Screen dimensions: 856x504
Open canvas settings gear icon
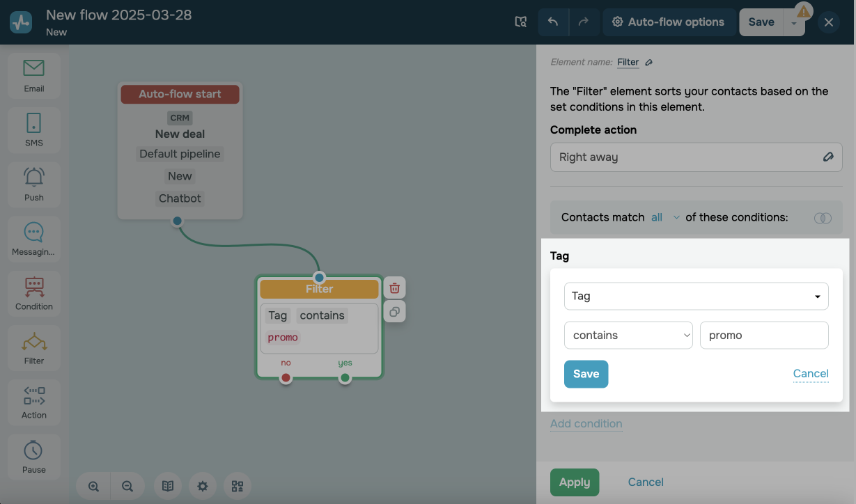pyautogui.click(x=203, y=487)
